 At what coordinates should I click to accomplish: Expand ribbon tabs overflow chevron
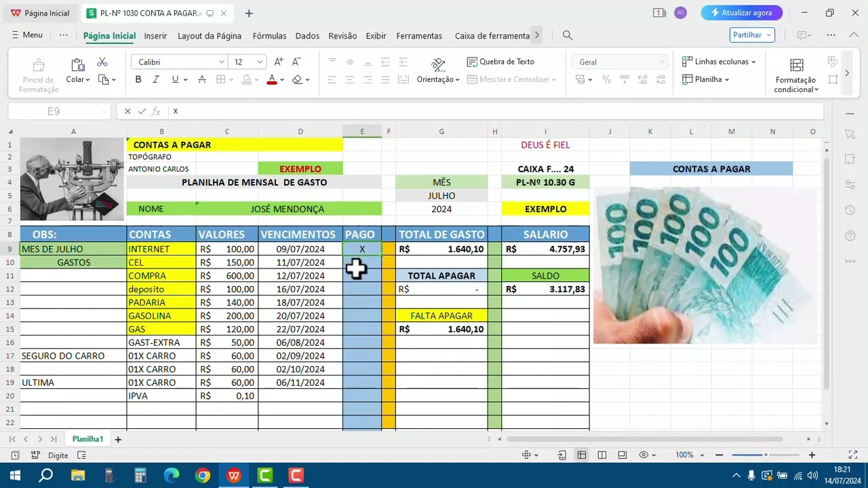(x=536, y=35)
